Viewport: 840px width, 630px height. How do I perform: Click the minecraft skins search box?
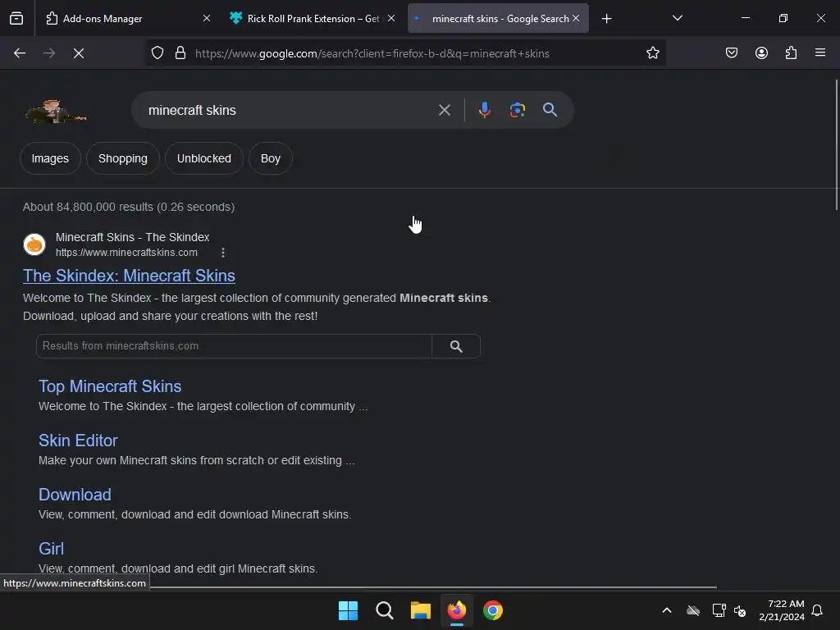[x=290, y=111]
